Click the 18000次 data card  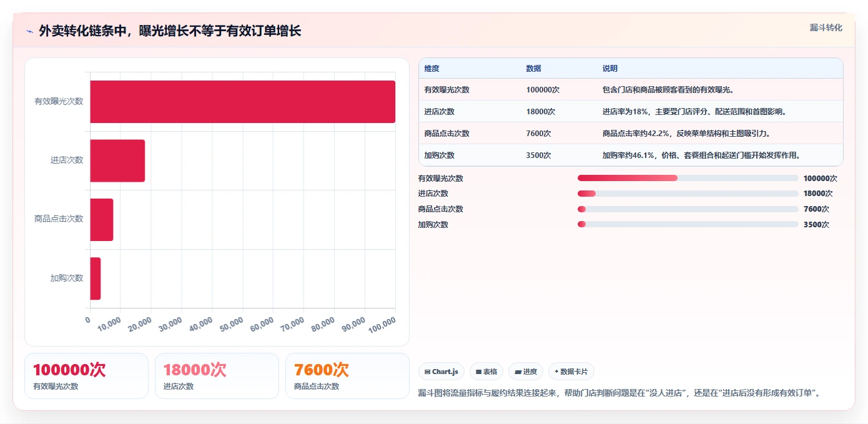click(x=217, y=376)
